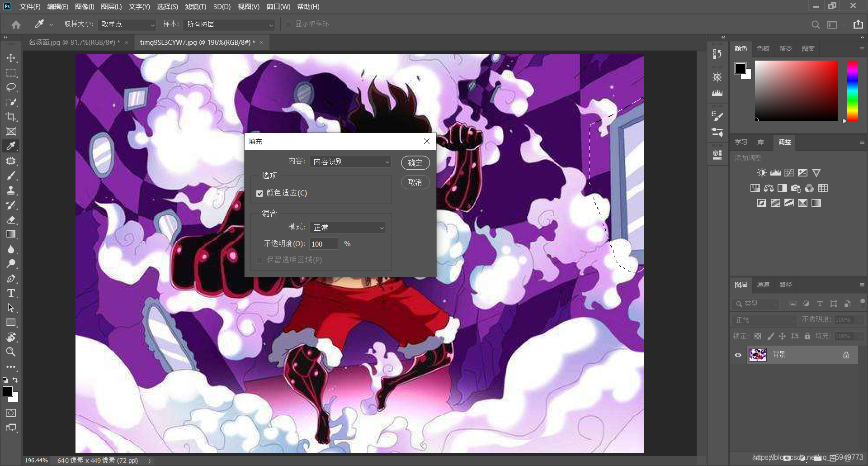Click the Opacity value field in Fill dialog

coord(324,244)
